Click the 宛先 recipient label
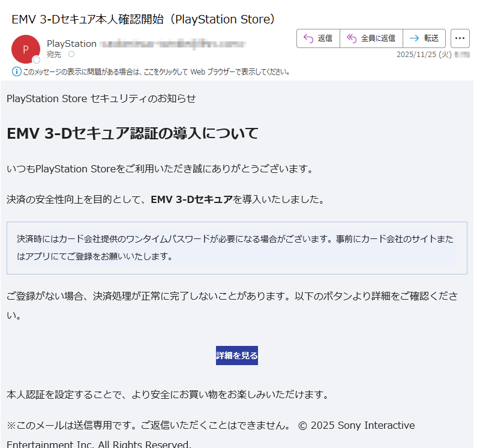 coord(54,55)
